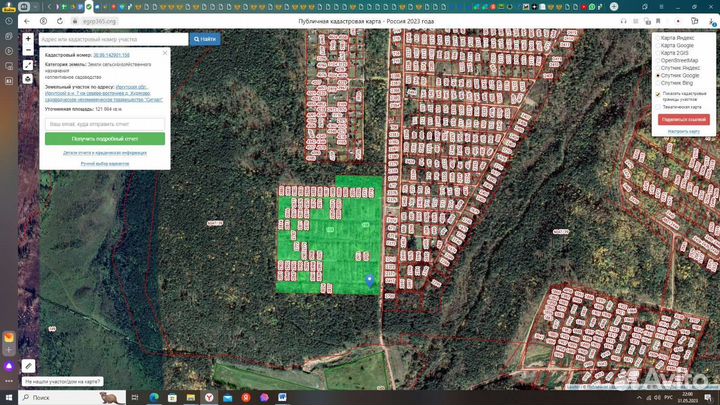720x405 pixels.
Task: Click the red Поделиться ссылкой button
Action: click(683, 119)
